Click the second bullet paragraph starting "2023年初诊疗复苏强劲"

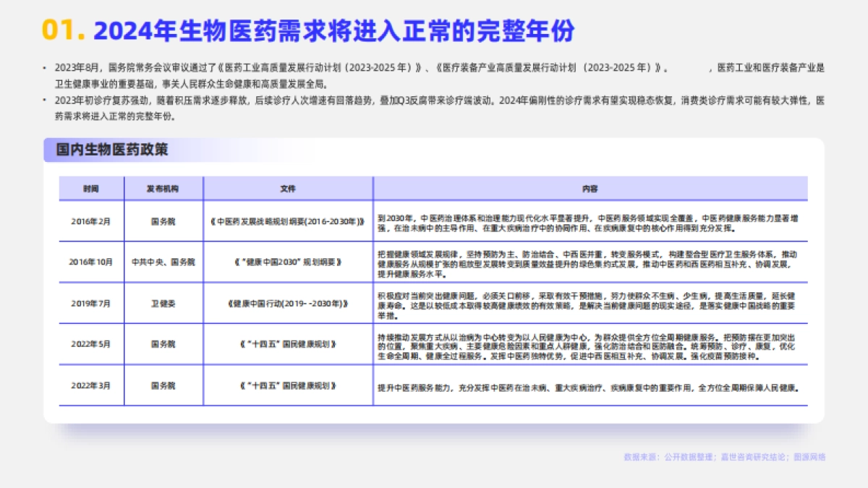point(434,108)
